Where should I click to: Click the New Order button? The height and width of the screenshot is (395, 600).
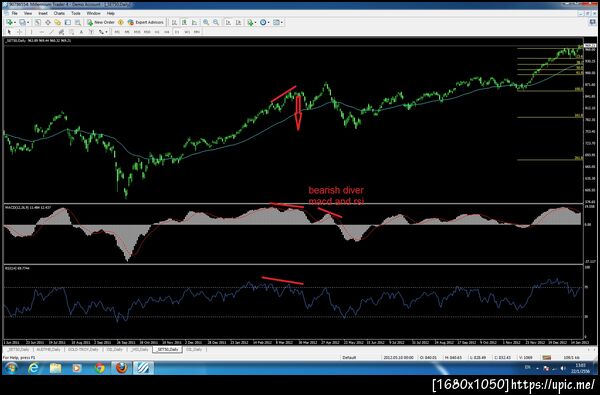click(100, 22)
